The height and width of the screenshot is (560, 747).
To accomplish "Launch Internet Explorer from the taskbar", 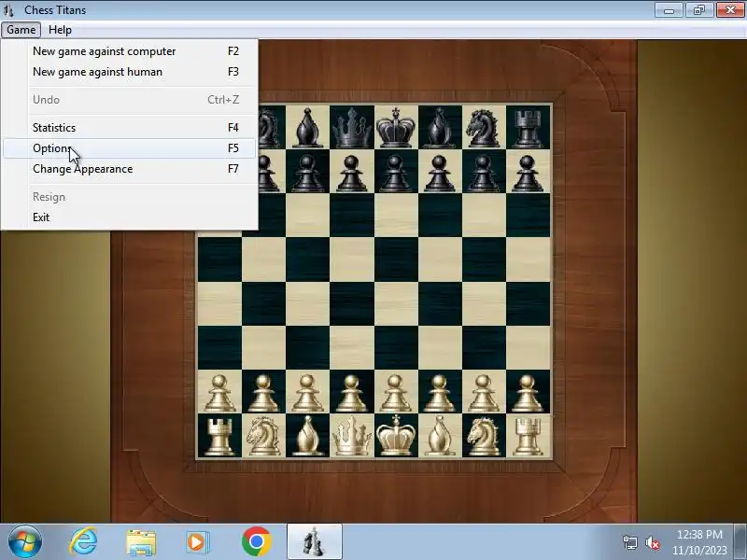I will pyautogui.click(x=84, y=542).
